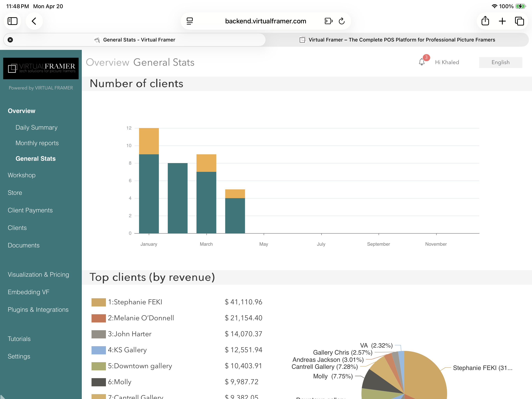The height and width of the screenshot is (399, 532).
Task: Open the Workshop section
Action: tap(22, 175)
